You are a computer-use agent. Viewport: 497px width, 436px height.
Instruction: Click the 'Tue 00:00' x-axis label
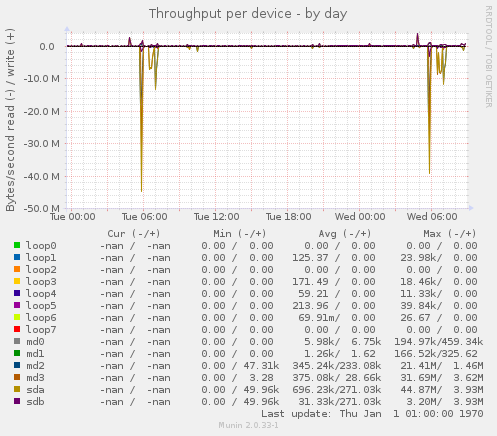pos(73,217)
